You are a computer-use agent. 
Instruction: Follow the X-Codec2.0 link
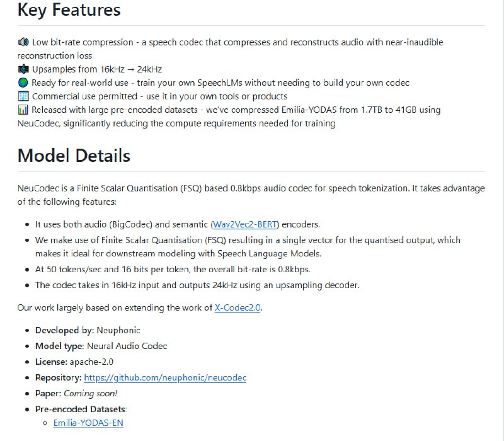coord(238,307)
